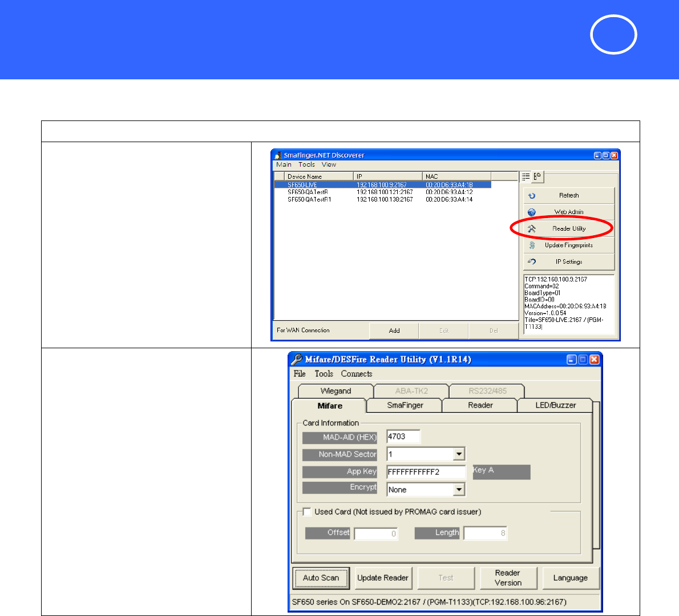The width and height of the screenshot is (679, 616).
Task: Toggle the Used Card checkbox
Action: [307, 512]
